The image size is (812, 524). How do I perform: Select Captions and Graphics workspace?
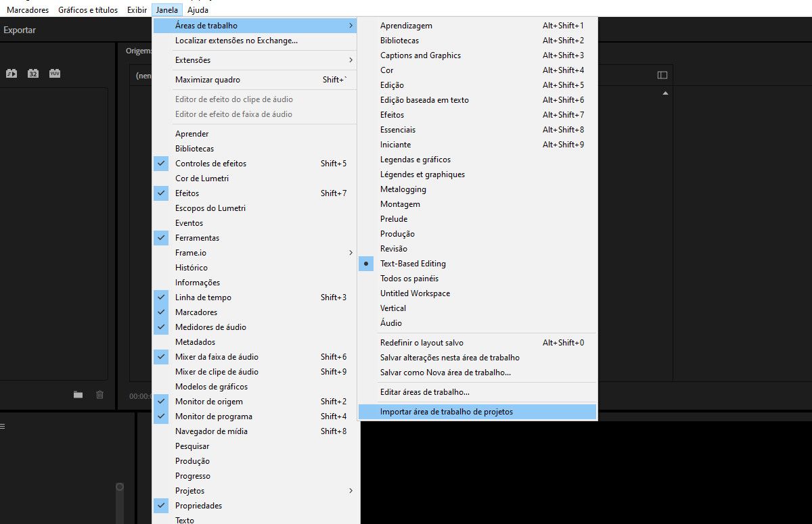click(x=478, y=55)
